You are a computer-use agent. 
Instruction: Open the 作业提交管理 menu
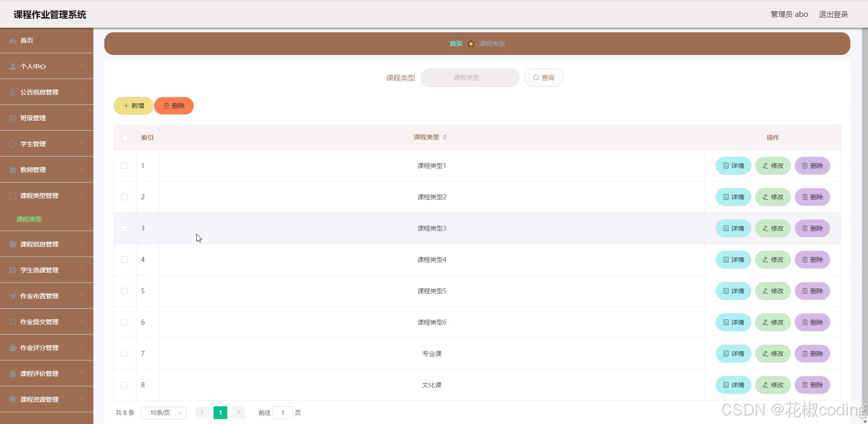47,322
